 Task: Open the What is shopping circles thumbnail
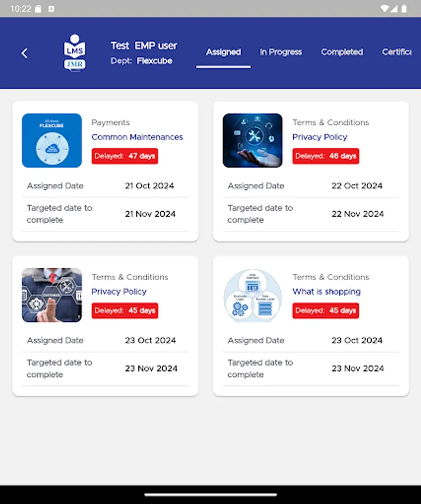(253, 295)
